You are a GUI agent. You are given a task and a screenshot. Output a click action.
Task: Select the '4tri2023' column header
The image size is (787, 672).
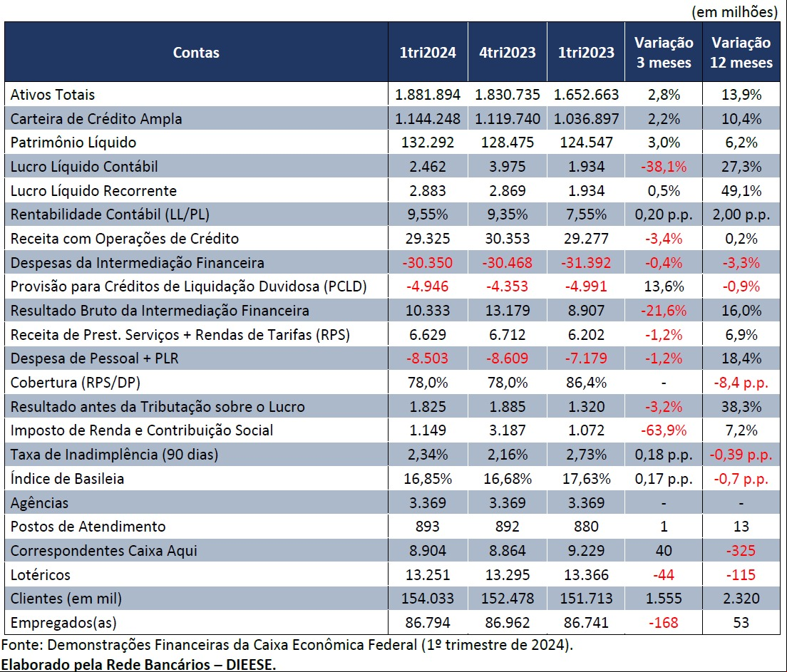click(x=507, y=52)
